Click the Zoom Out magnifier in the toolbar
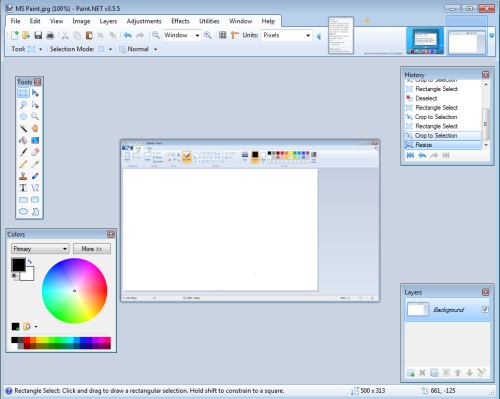This screenshot has height=399, width=500. pyautogui.click(x=156, y=35)
